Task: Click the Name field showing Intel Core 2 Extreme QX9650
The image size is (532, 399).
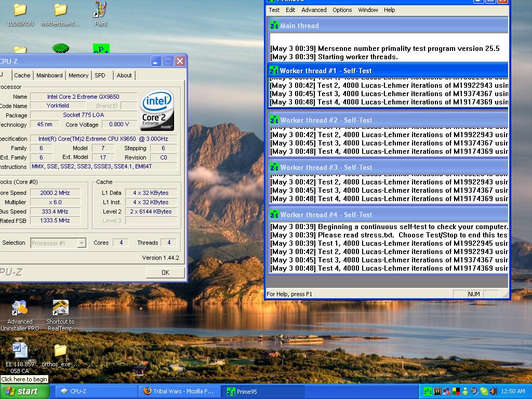Action: 84,97
